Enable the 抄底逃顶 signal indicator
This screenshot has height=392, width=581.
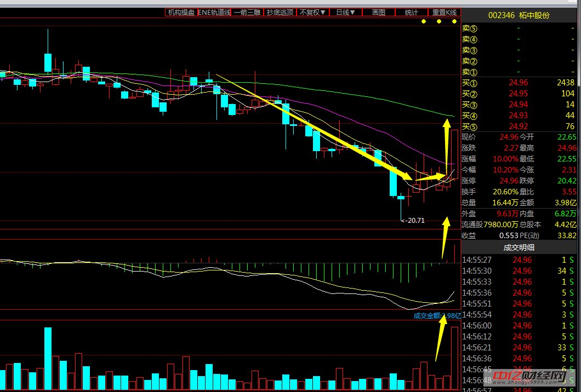(280, 12)
